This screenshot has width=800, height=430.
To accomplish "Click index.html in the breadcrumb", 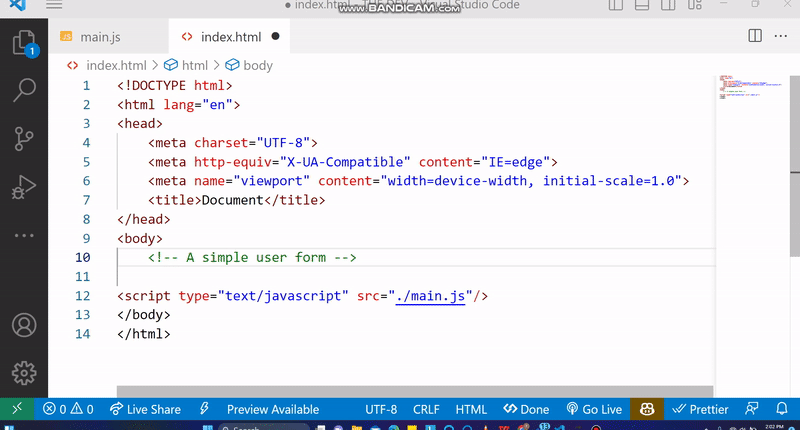I will coord(116,65).
